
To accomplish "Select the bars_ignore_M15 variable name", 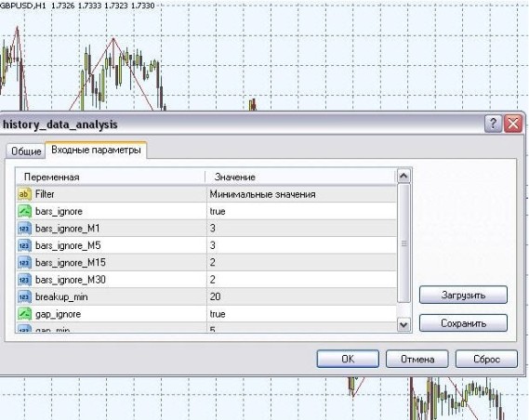I will (70, 263).
